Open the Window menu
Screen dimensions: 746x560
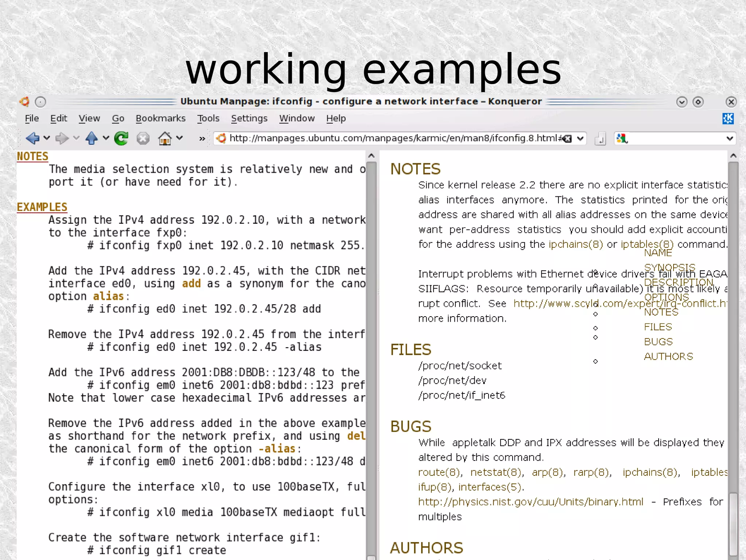[x=297, y=118]
